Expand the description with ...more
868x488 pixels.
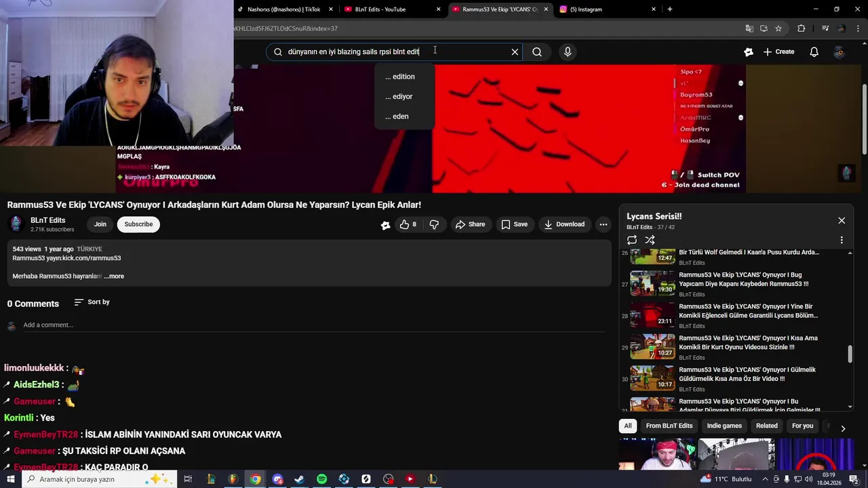pos(114,276)
